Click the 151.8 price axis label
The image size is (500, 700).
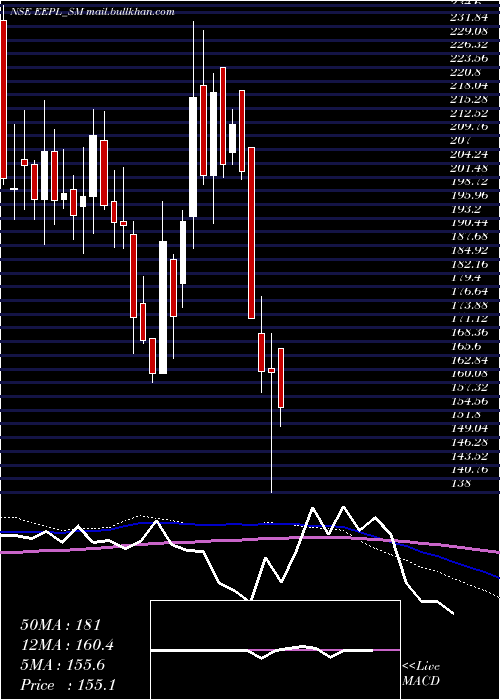pos(467,414)
